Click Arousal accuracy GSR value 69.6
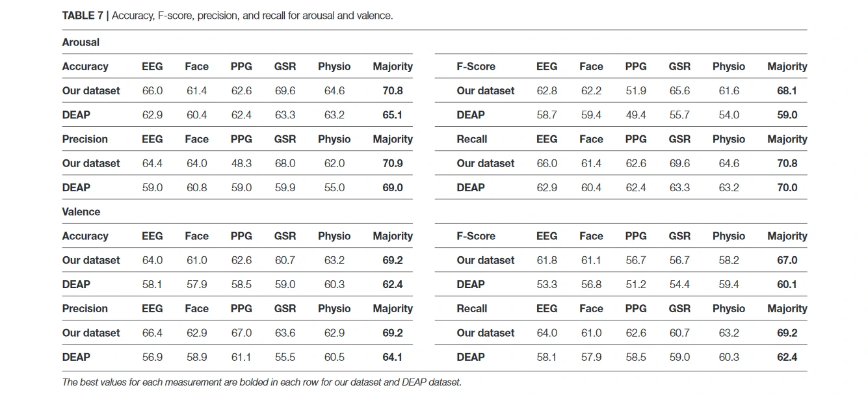868x396 pixels. pyautogui.click(x=285, y=91)
